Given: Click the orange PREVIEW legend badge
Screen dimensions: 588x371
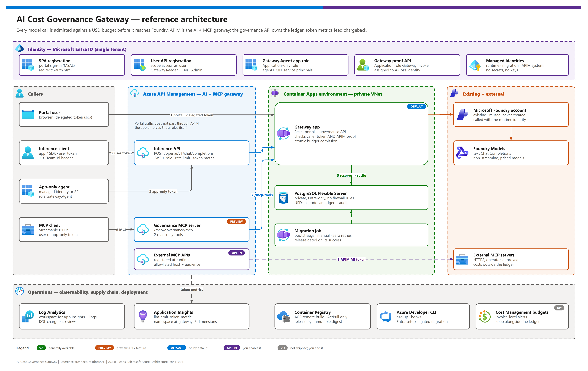Looking at the screenshot, I should (x=104, y=348).
